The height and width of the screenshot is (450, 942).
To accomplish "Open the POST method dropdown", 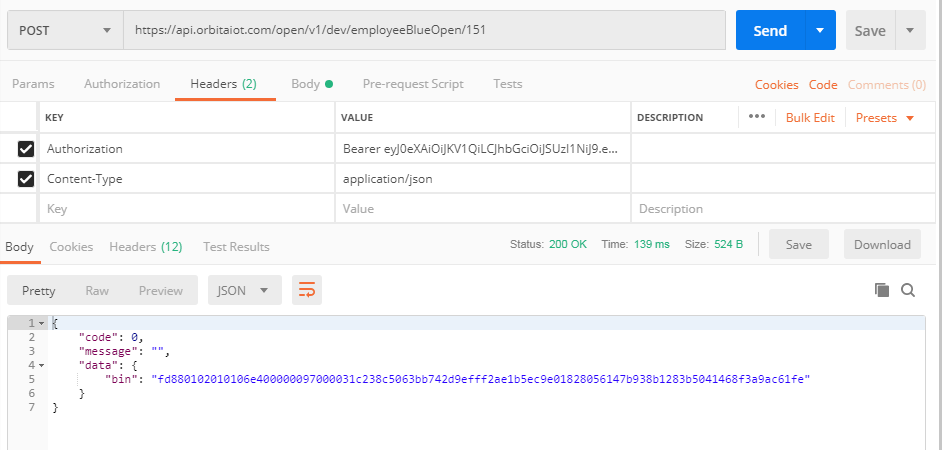I will click(x=64, y=31).
